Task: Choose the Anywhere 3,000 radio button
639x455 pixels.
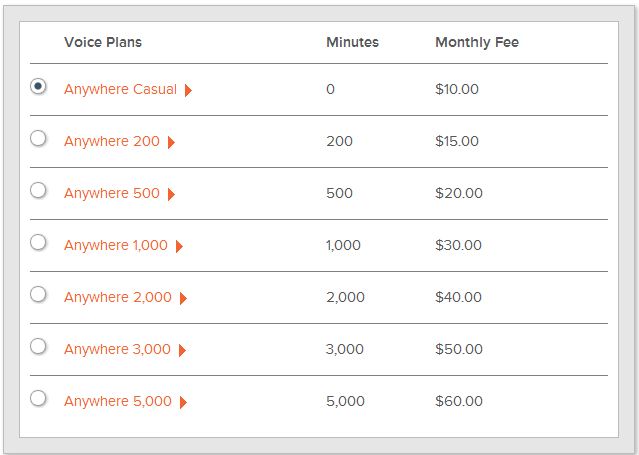Action: tap(38, 346)
